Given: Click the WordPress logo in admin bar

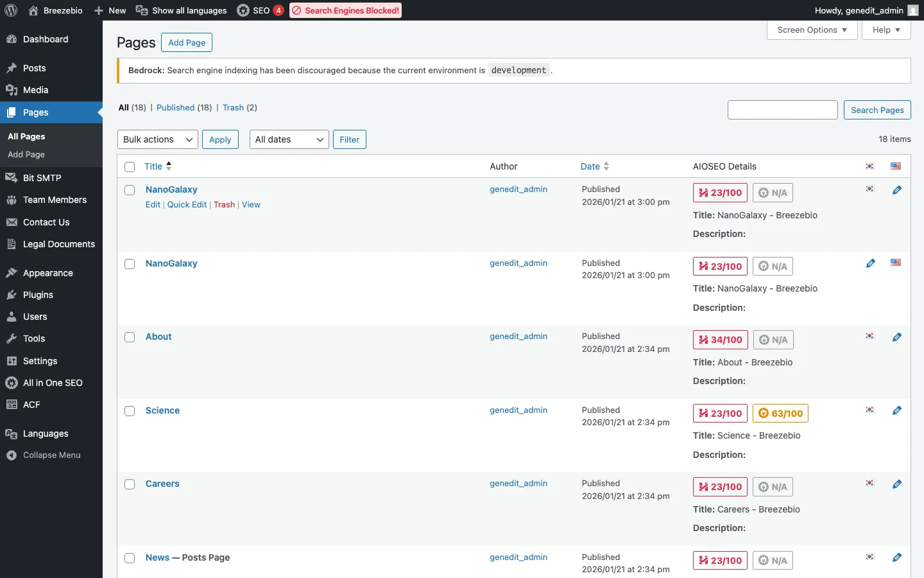Looking at the screenshot, I should click(x=11, y=10).
